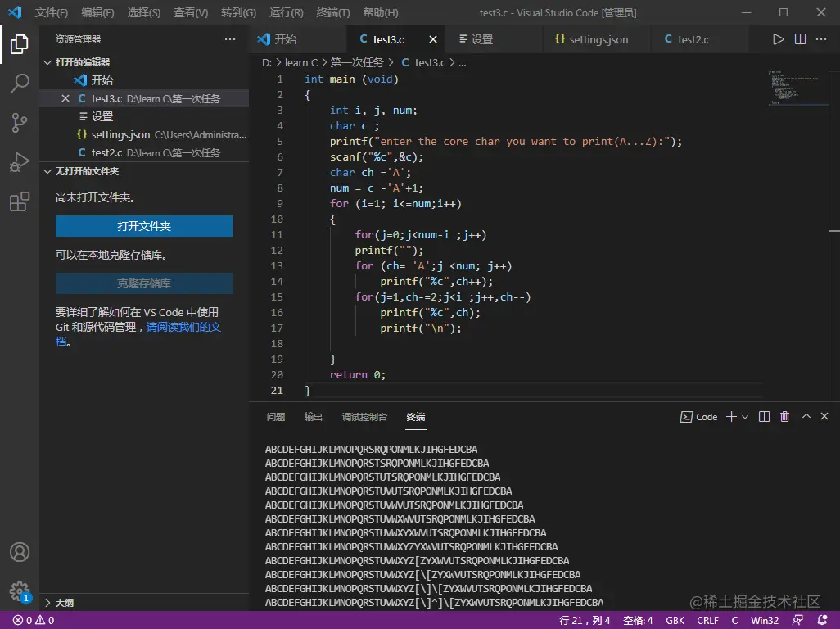Open the 帮助(H) menu
The width and height of the screenshot is (840, 629).
click(381, 12)
